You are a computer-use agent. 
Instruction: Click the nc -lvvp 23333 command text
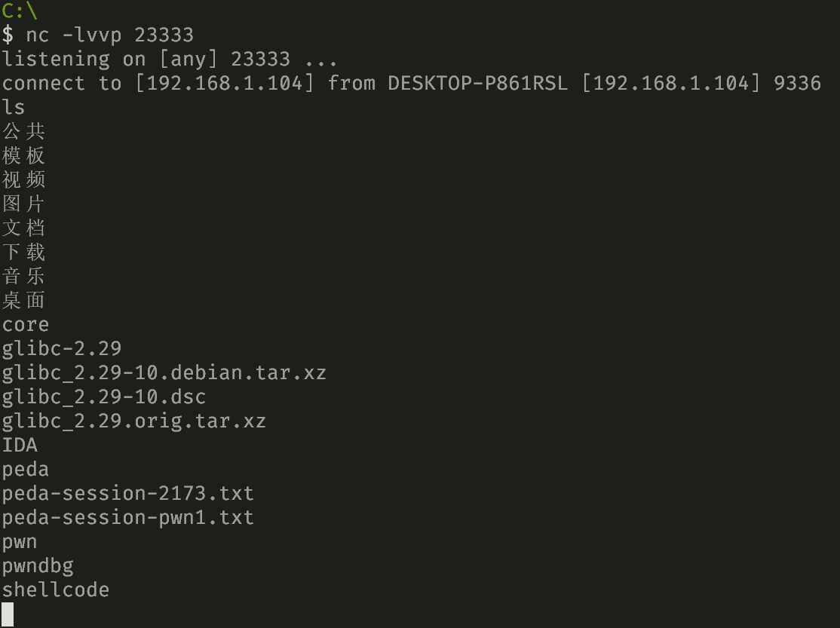(109, 35)
